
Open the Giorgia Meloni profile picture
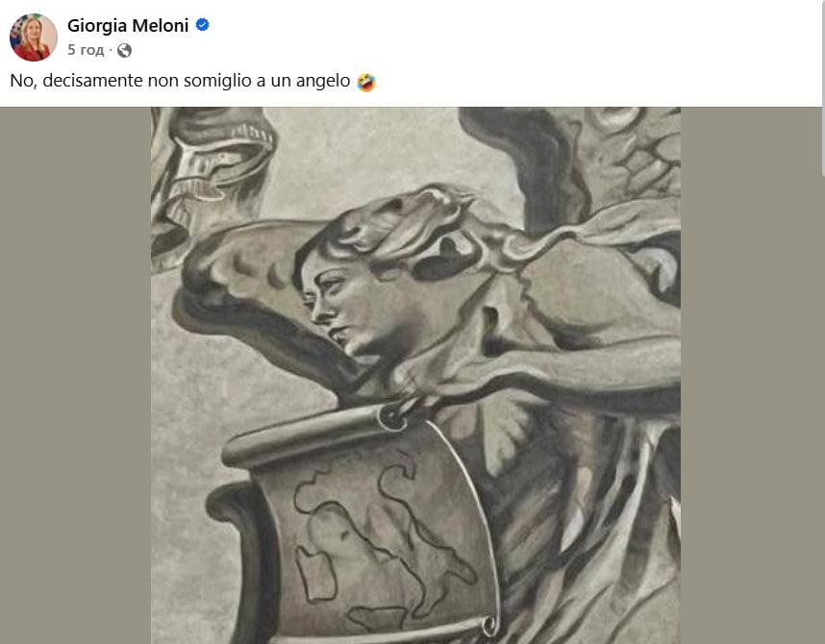[x=34, y=37]
